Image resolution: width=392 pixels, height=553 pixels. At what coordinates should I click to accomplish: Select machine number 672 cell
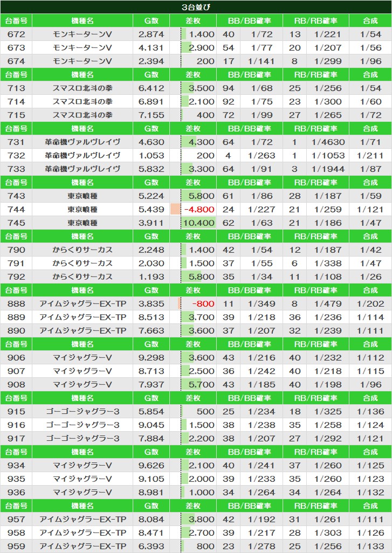[x=16, y=34]
